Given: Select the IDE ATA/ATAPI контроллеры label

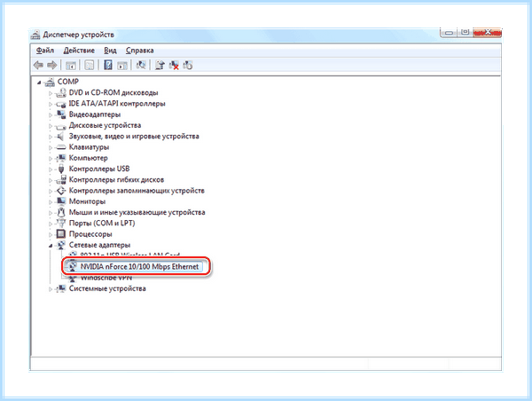Looking at the screenshot, I should click(x=117, y=104).
